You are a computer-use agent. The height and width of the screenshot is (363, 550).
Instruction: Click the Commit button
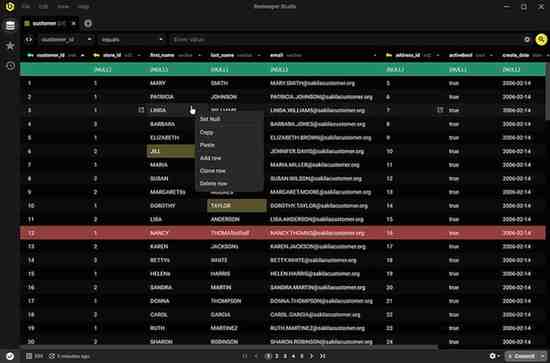click(523, 356)
